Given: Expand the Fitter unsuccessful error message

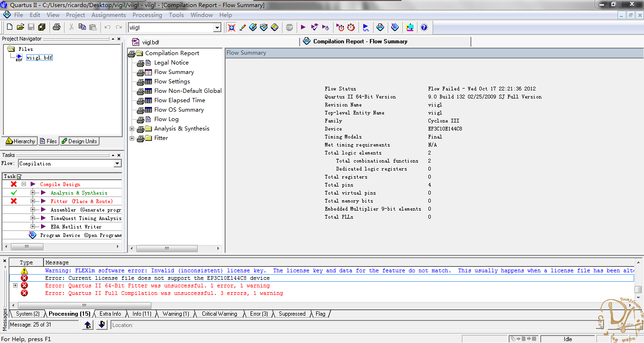Looking at the screenshot, I should coord(16,286).
